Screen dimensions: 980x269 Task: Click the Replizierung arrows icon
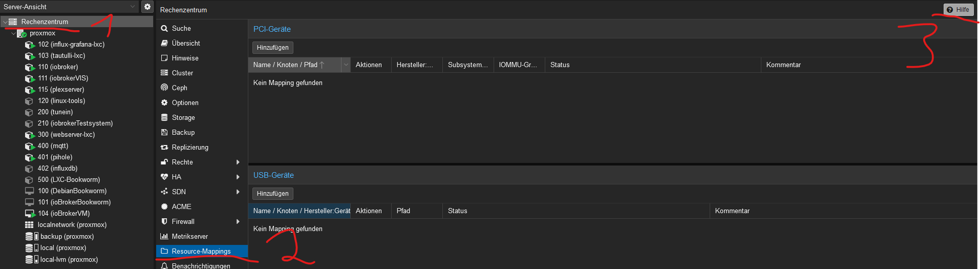[164, 147]
